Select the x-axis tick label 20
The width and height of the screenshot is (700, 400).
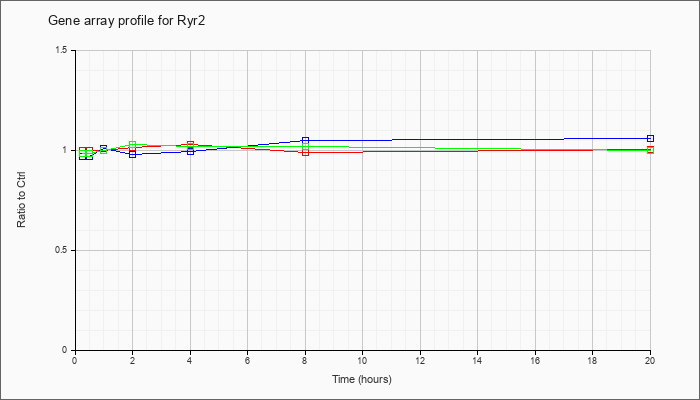coord(650,360)
